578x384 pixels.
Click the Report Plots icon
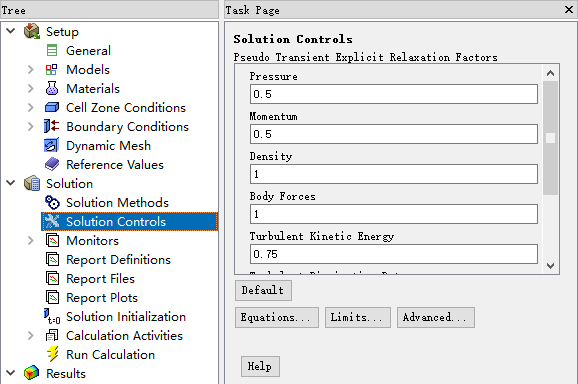pos(52,297)
